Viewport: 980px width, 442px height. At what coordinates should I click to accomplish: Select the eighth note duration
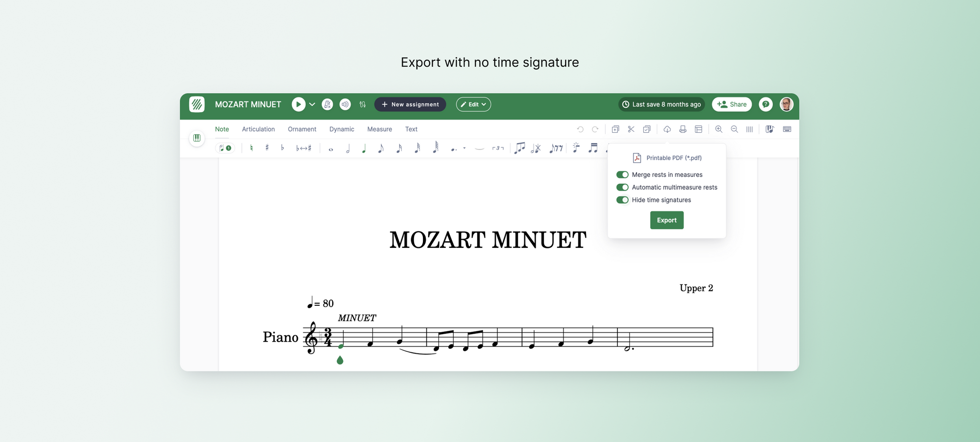tap(381, 148)
